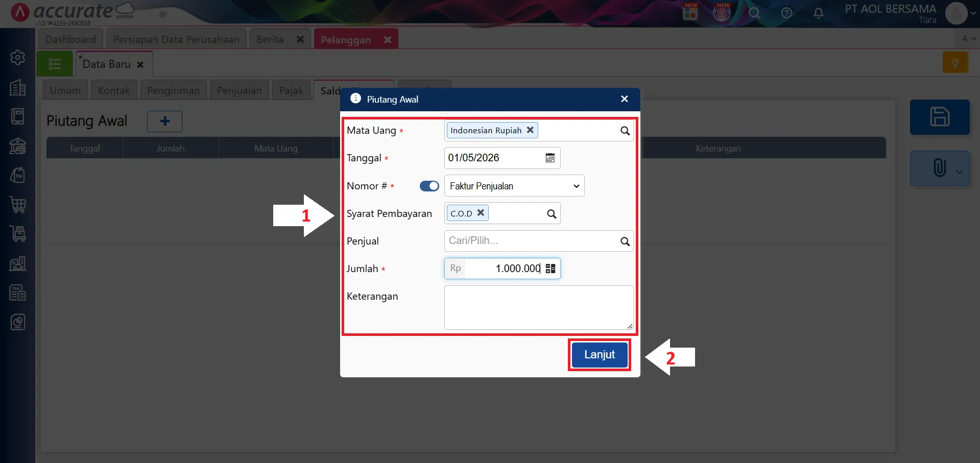Close the Piutang Awal dialog
This screenshot has height=463, width=980.
(624, 99)
